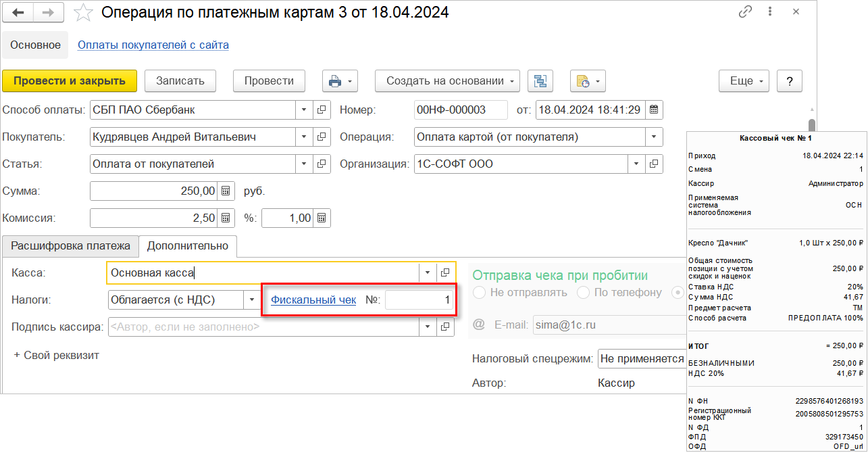Click the Провести и закрыть button
Viewport: 868px width, 453px height.
click(x=70, y=81)
